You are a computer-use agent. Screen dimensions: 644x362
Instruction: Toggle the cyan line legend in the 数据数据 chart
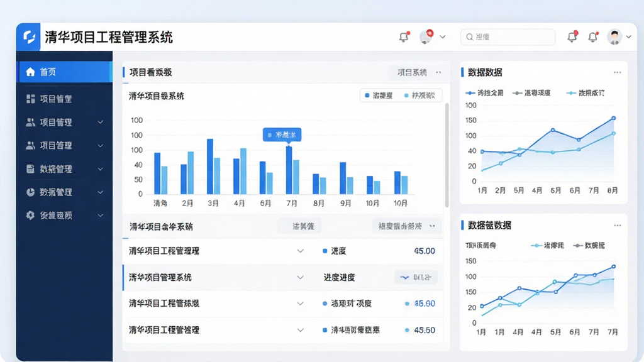pos(586,93)
